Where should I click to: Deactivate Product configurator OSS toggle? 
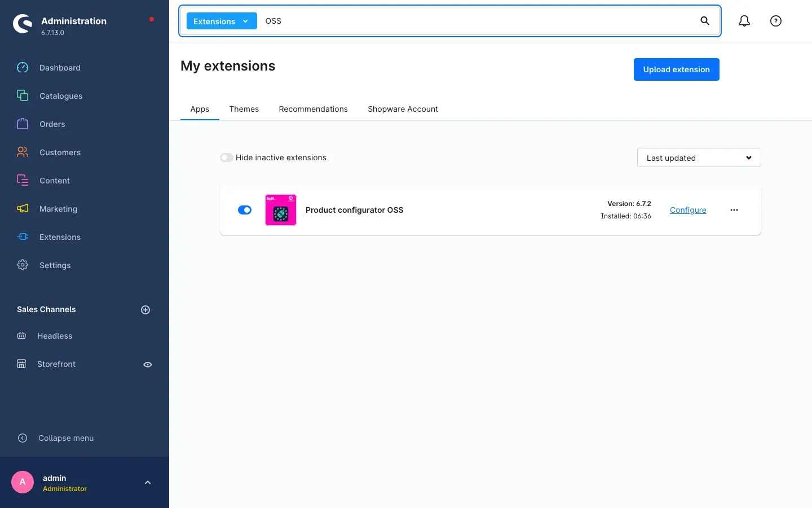point(245,210)
